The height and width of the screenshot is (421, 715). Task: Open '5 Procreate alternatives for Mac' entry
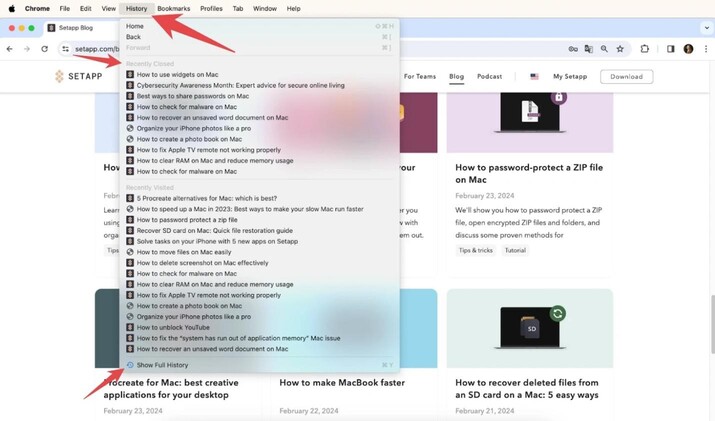pyautogui.click(x=259, y=198)
